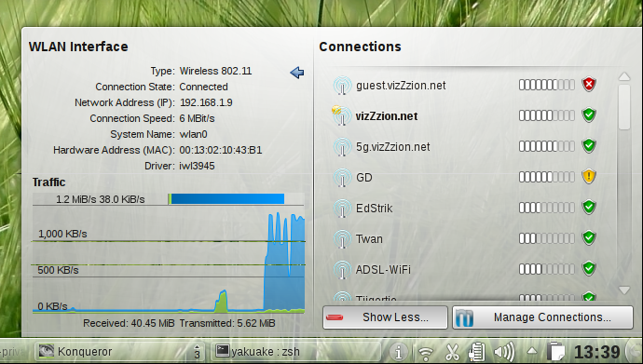Screen dimensions: 643x364
Task: Switch to the Konqueror taskbar entry
Action: (x=119, y=351)
